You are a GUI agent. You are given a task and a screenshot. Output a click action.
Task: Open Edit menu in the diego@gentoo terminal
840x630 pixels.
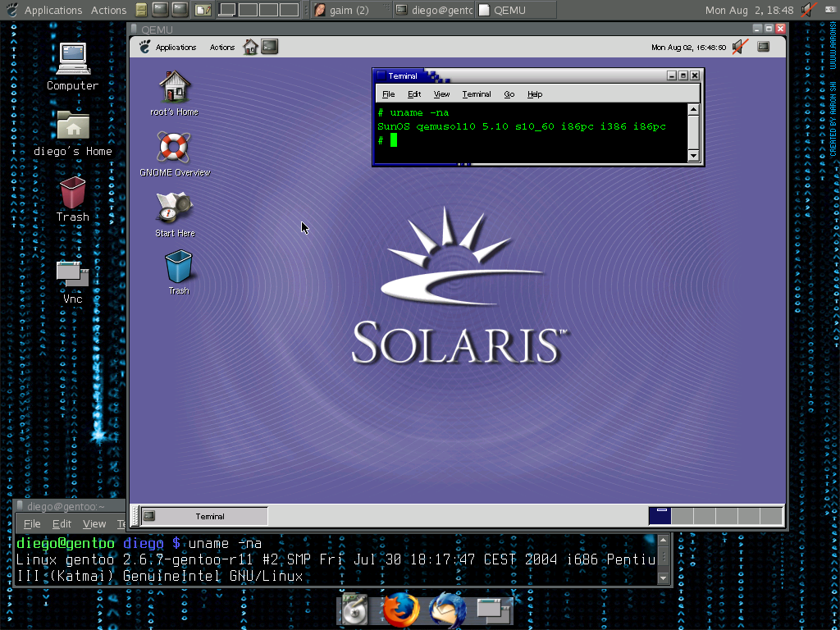pos(62,523)
